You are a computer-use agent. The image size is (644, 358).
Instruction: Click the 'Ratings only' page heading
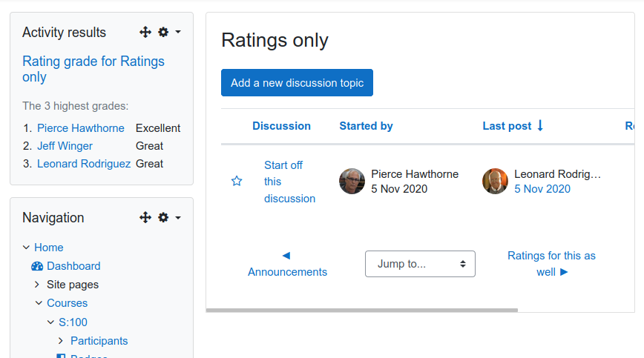click(x=275, y=40)
